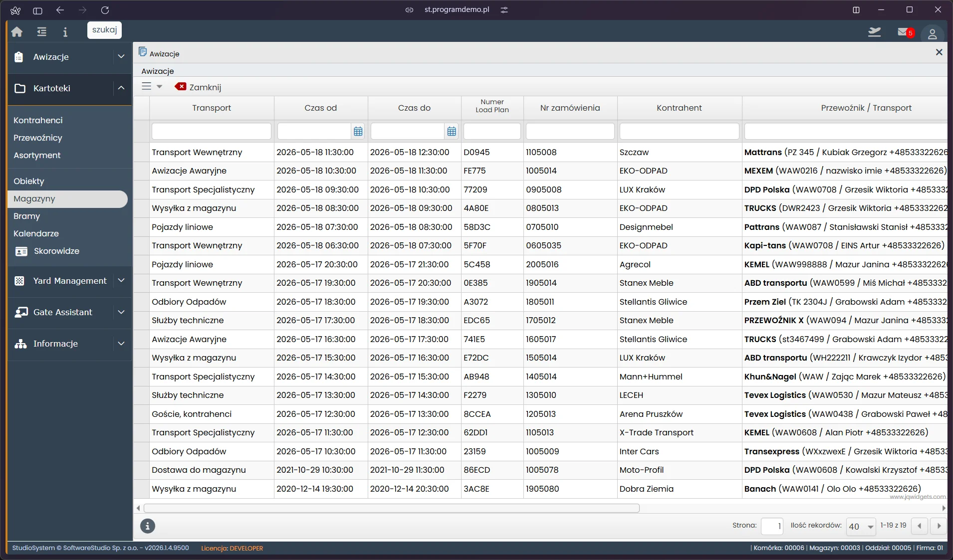Open the site settings tune icon
The height and width of the screenshot is (560, 953).
(x=504, y=10)
